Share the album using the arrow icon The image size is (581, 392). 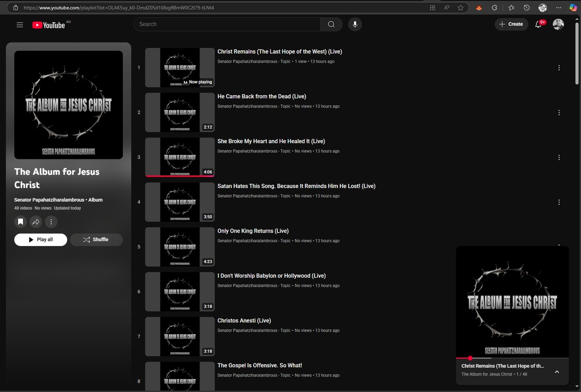point(36,222)
